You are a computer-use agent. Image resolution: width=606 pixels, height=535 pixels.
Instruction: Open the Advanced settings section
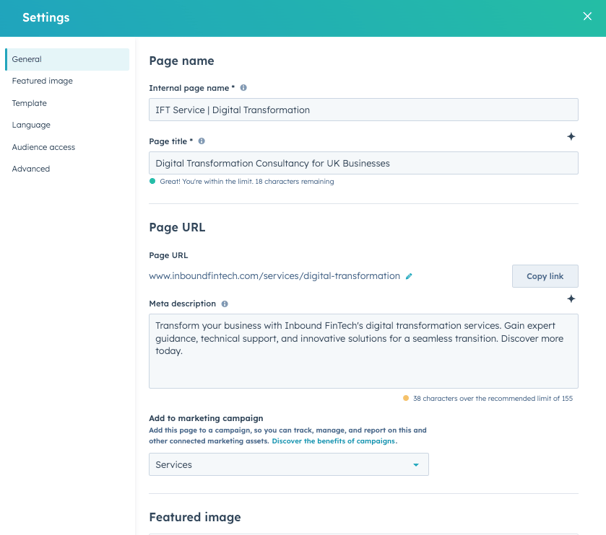pyautogui.click(x=31, y=169)
